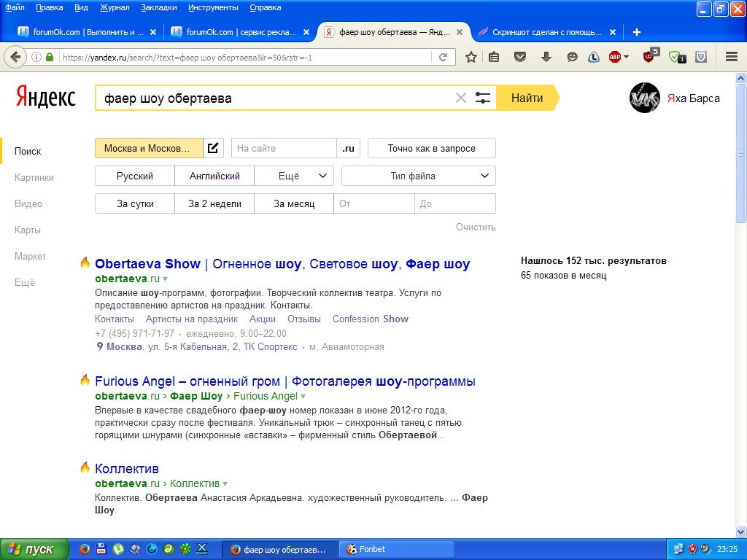Clear the search query with the X icon
The width and height of the screenshot is (747, 560).
[x=461, y=98]
